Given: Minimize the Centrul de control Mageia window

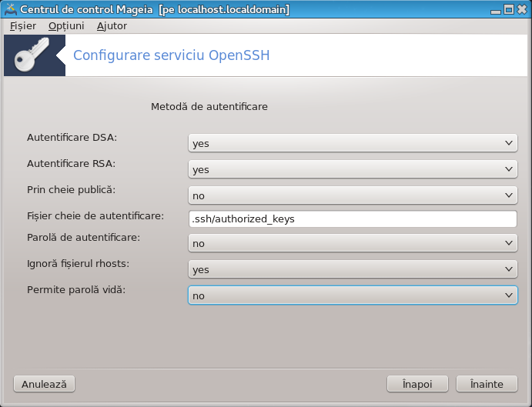Looking at the screenshot, I should tap(496, 9).
